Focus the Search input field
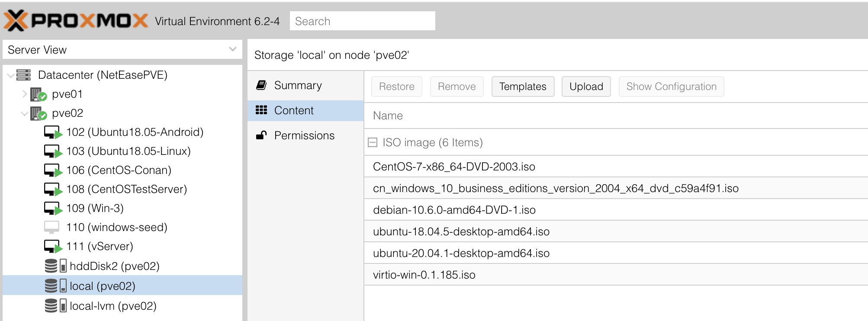The image size is (868, 321). [362, 21]
